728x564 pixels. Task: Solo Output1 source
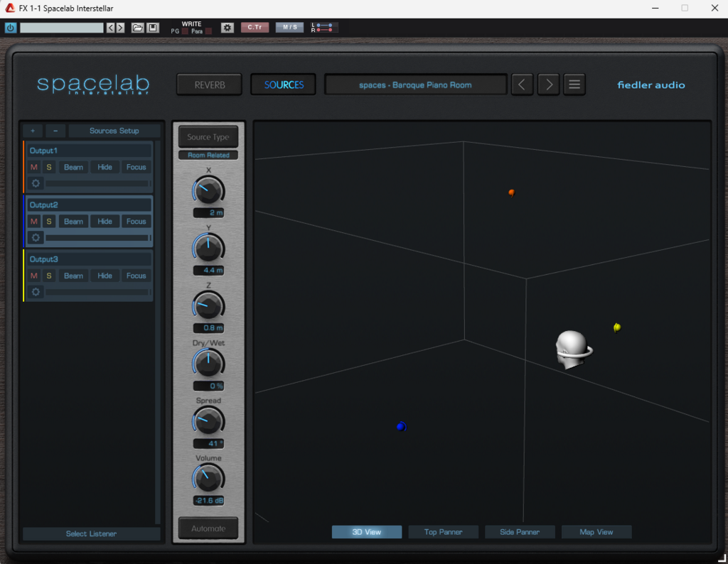[49, 167]
